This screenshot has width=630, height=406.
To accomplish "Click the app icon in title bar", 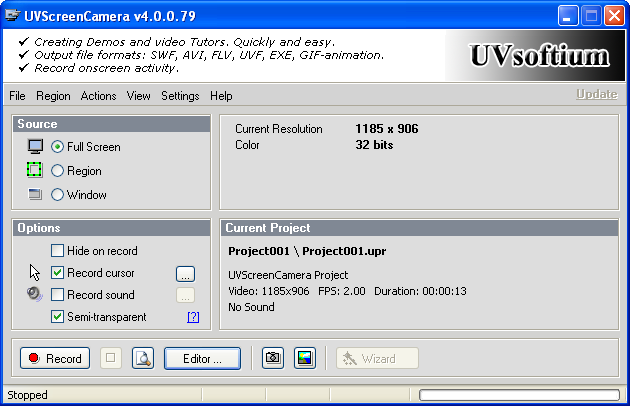I will click(12, 15).
